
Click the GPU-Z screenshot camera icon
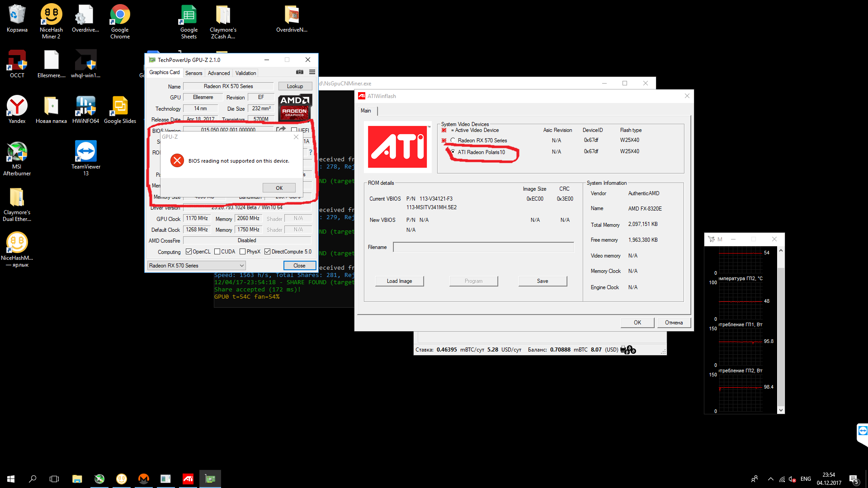point(299,72)
